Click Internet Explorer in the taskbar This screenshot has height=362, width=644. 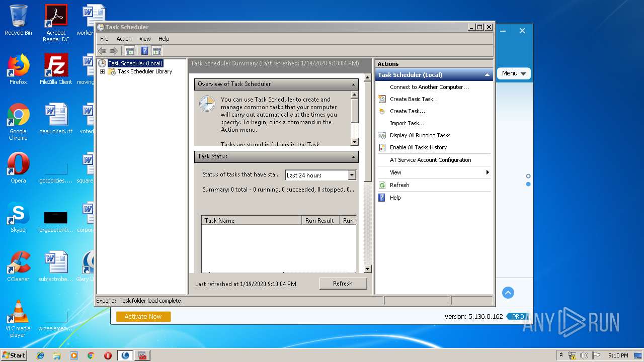click(x=40, y=355)
